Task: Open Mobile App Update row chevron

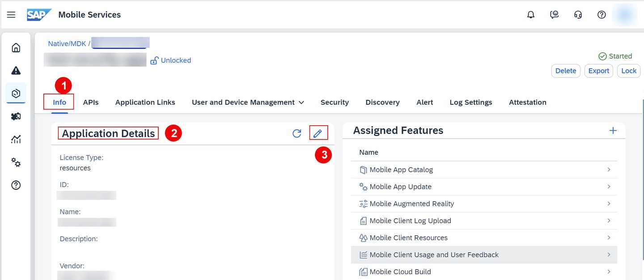Action: tap(609, 187)
